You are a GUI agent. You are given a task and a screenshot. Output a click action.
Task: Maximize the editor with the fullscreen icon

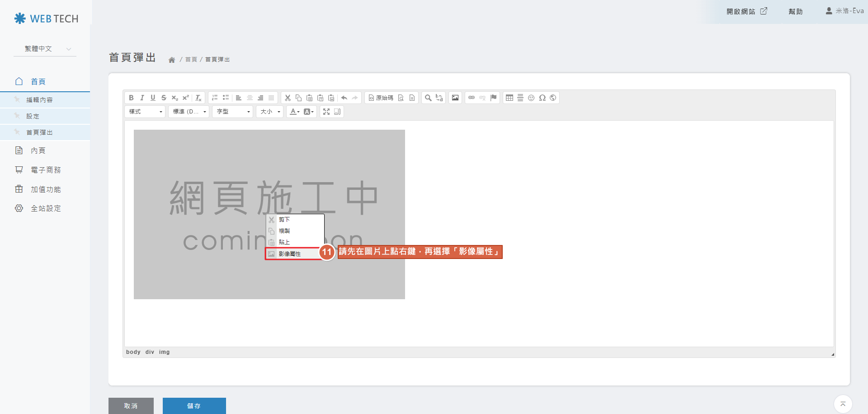tap(326, 112)
